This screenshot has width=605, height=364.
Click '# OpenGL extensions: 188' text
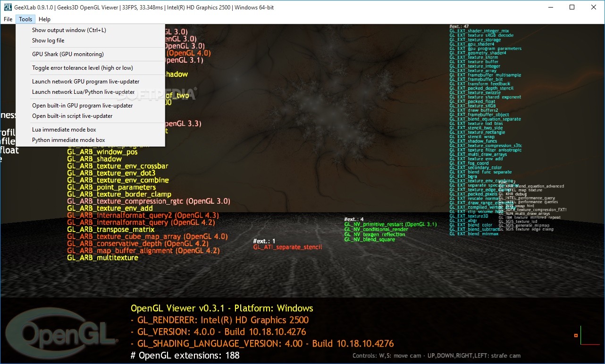click(x=185, y=356)
